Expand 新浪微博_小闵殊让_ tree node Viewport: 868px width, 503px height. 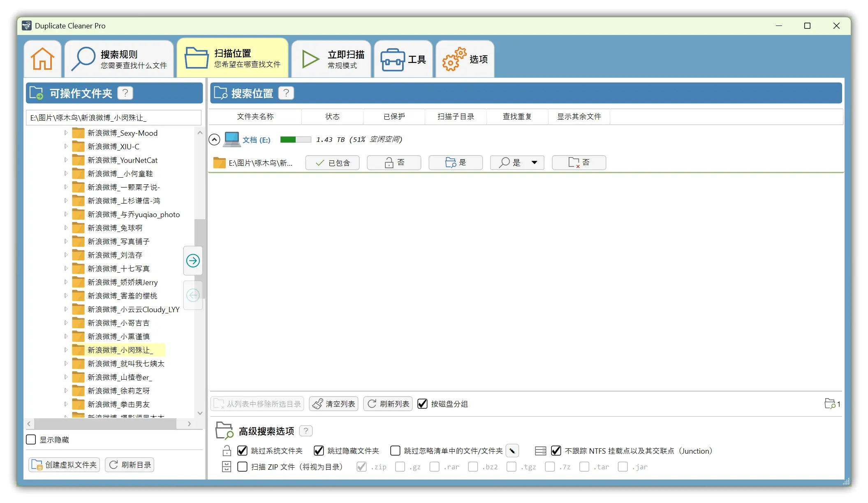tap(66, 350)
